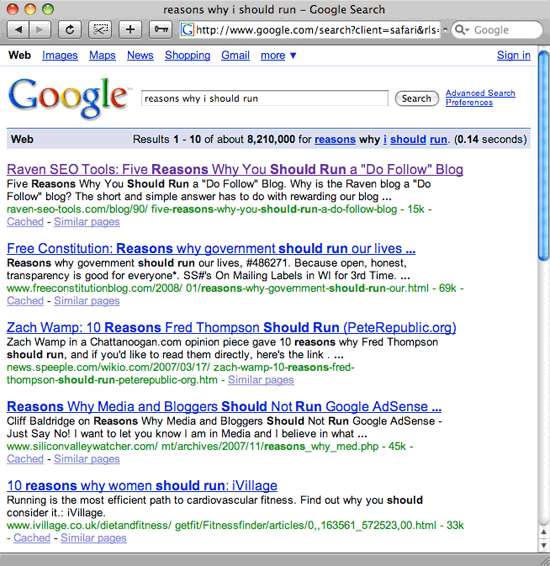550x566 pixels.
Task: Select the Web tab
Action: pos(19,55)
